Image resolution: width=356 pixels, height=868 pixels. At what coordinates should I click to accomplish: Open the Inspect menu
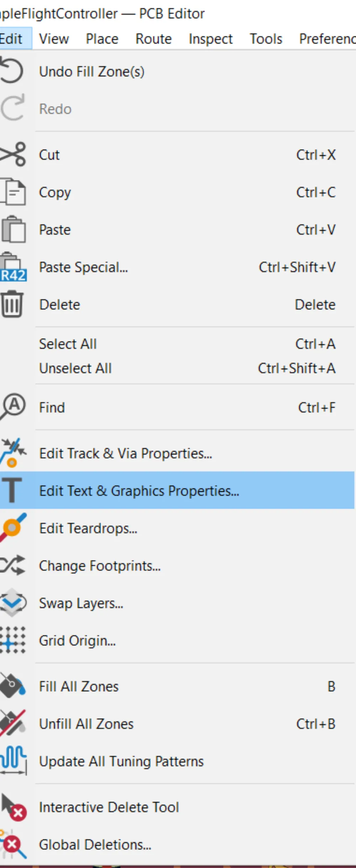point(210,38)
